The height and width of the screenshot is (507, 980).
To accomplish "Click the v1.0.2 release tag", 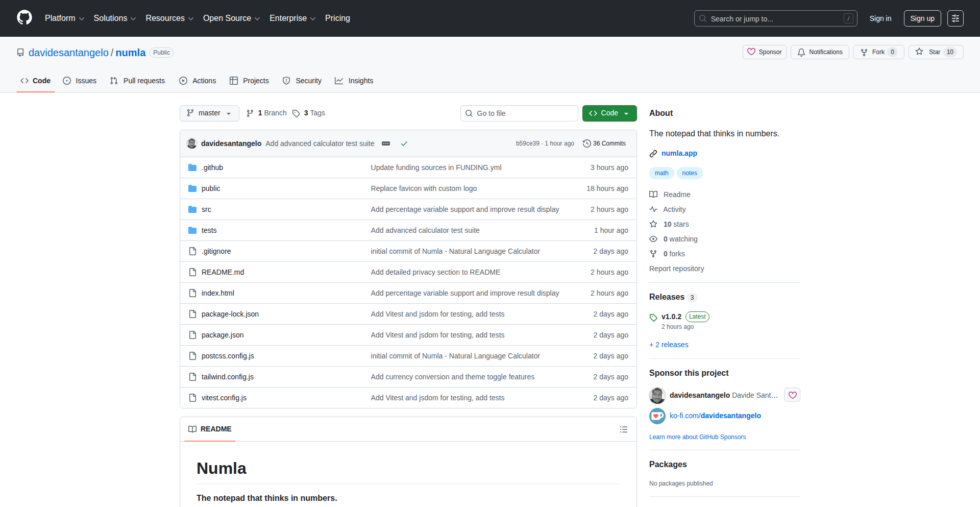I will [x=671, y=317].
